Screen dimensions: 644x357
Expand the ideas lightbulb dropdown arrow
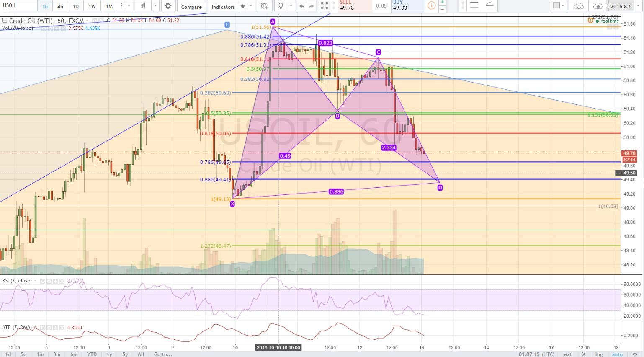point(291,6)
